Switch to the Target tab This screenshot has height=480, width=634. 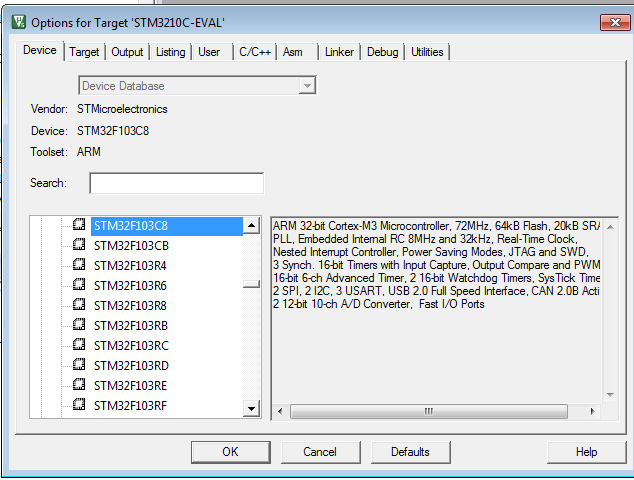pos(84,52)
